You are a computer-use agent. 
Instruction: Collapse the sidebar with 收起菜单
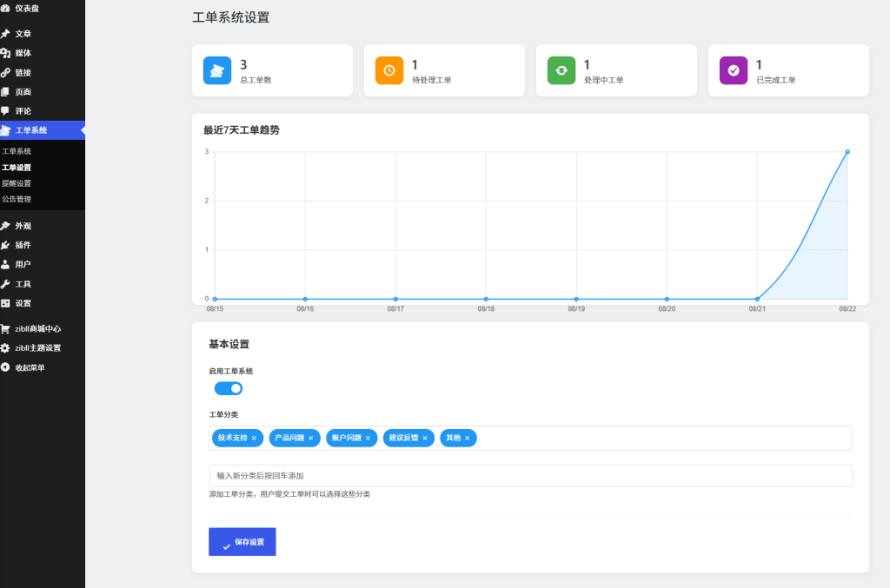pos(30,367)
